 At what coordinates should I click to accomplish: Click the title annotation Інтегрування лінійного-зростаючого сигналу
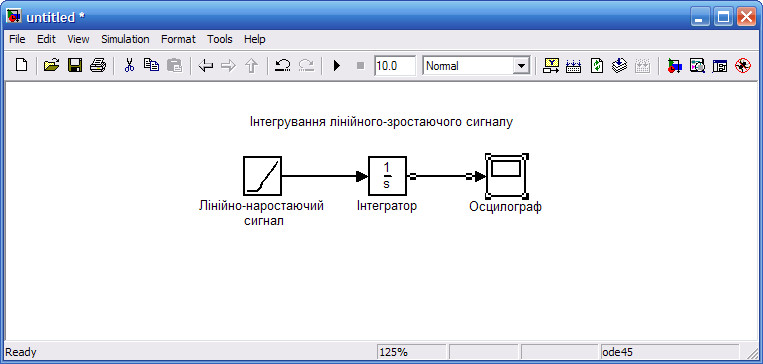382,122
